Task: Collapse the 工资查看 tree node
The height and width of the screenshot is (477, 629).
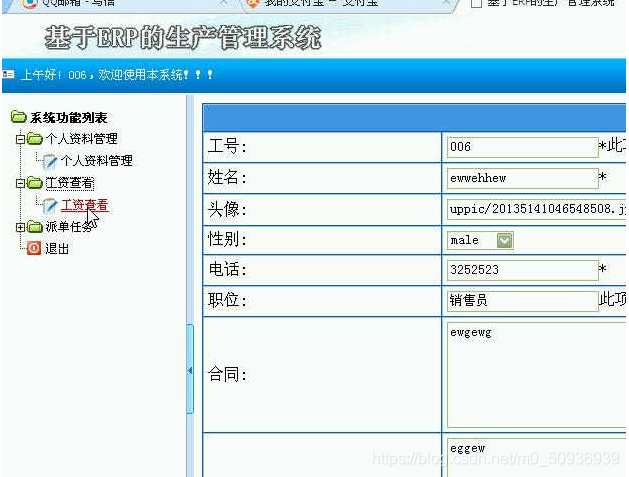Action: (20, 183)
